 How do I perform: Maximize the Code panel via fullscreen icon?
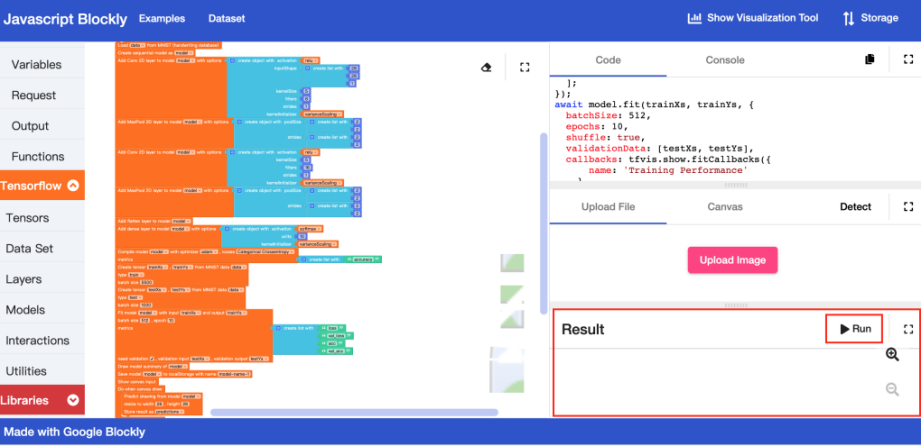[908, 59]
